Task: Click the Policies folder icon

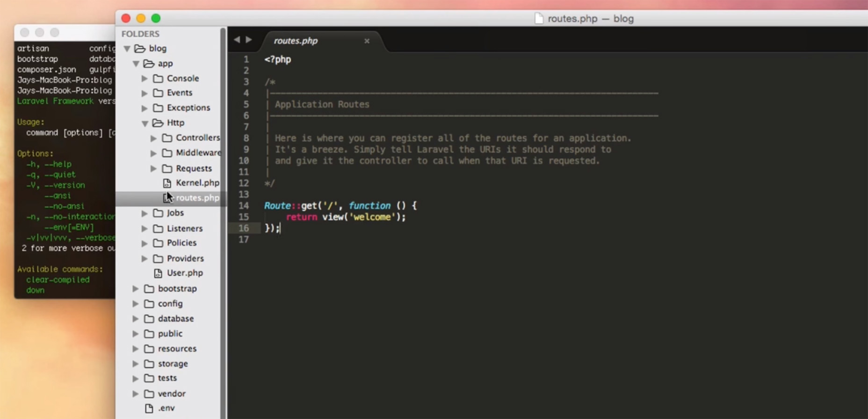Action: 158,243
